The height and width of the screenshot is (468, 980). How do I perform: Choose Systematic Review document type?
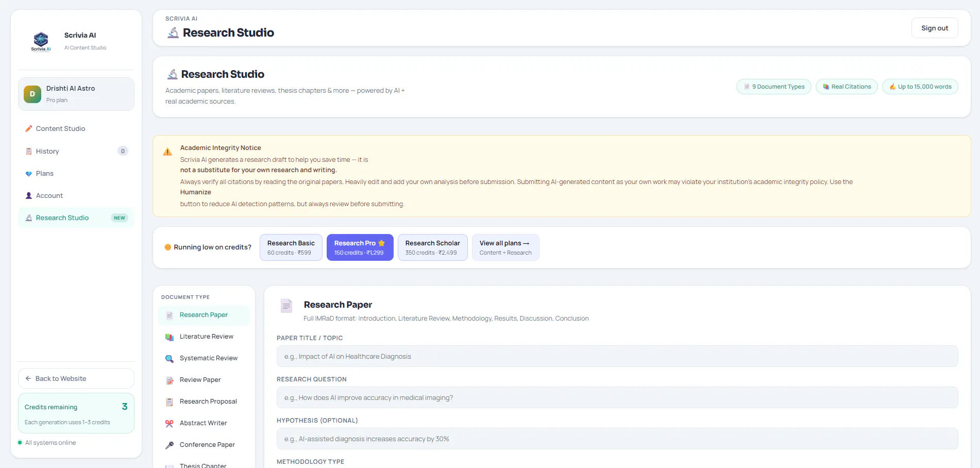[x=204, y=359]
